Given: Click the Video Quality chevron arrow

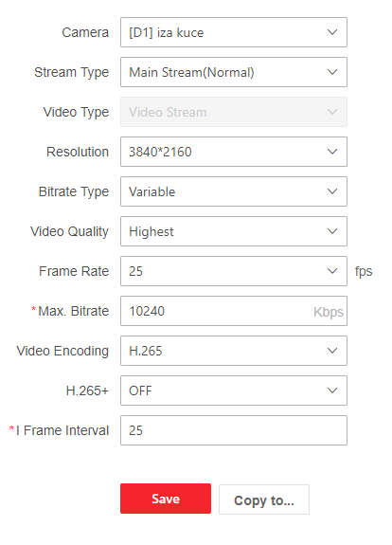Looking at the screenshot, I should [x=332, y=231].
